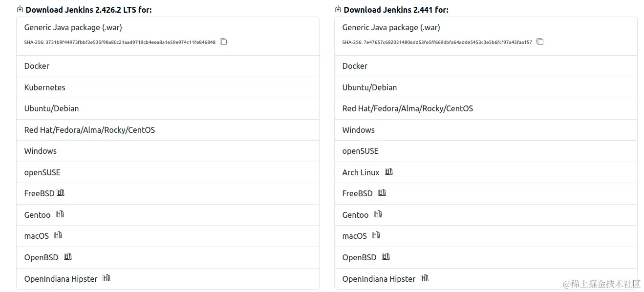This screenshot has height=292, width=644.
Task: Select Ubuntu/Debian under the LTS list
Action: 168,108
